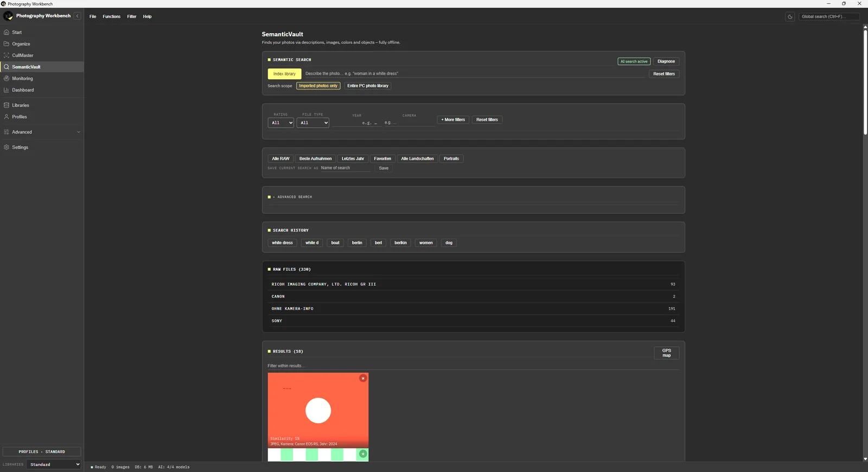Click the 'Profiles · Standard' button at sidebar bottom
Viewport: 868px width, 472px height.
tap(42, 451)
